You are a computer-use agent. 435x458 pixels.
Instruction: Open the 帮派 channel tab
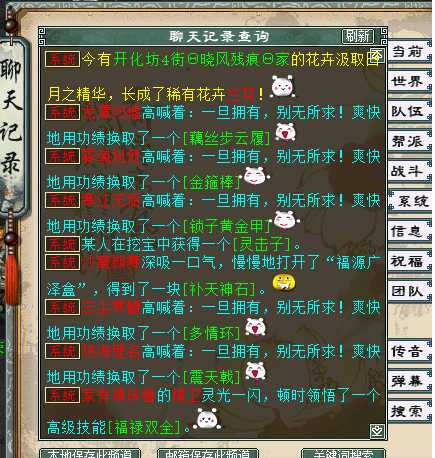click(x=407, y=141)
